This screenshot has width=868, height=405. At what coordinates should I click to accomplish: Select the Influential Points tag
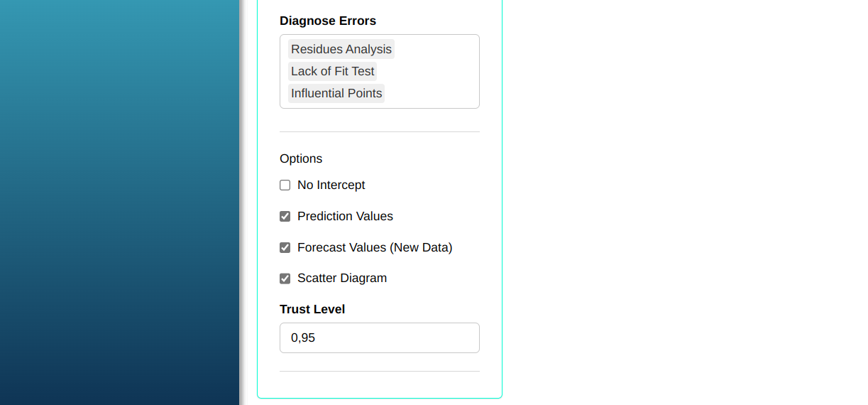tap(336, 93)
